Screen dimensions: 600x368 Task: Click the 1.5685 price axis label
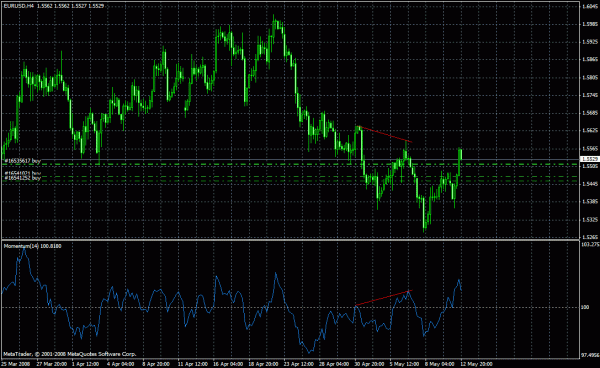tap(590, 113)
